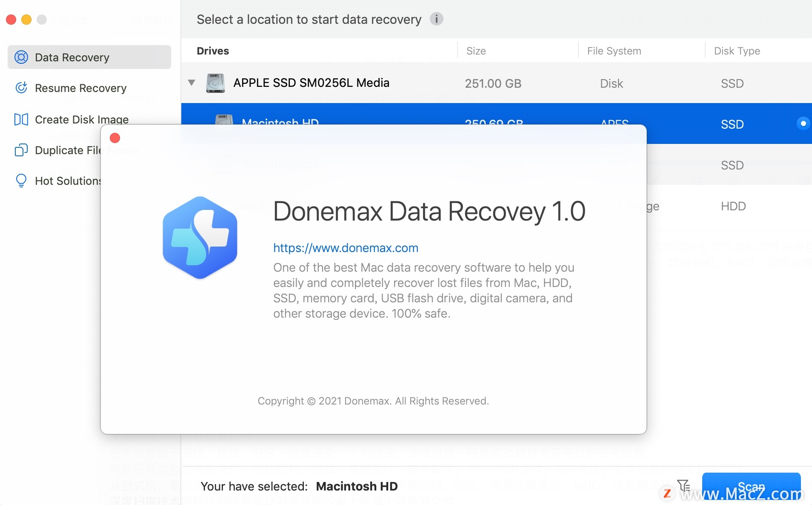
Task: Sort by the Disk Type column header
Action: [737, 51]
